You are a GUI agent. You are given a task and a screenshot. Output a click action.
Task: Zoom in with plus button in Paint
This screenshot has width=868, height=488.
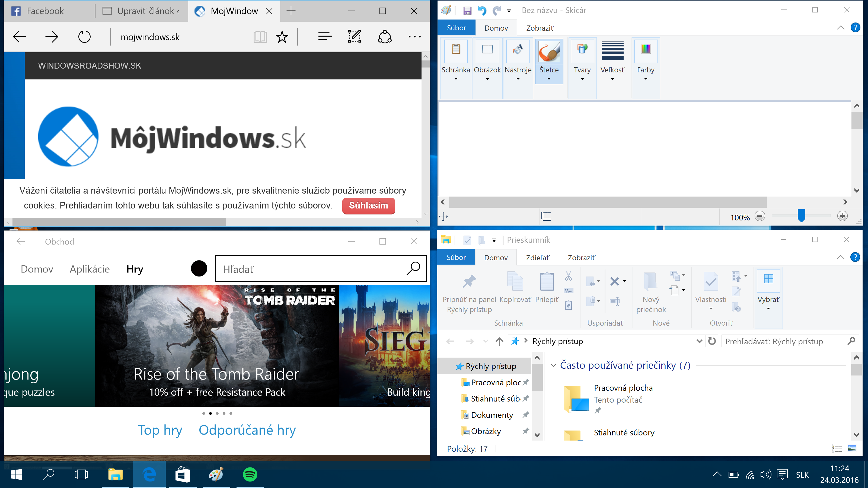[843, 216]
